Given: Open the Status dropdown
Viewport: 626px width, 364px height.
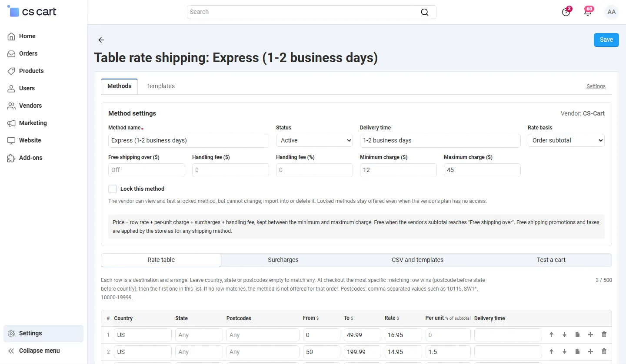Looking at the screenshot, I should 314,140.
